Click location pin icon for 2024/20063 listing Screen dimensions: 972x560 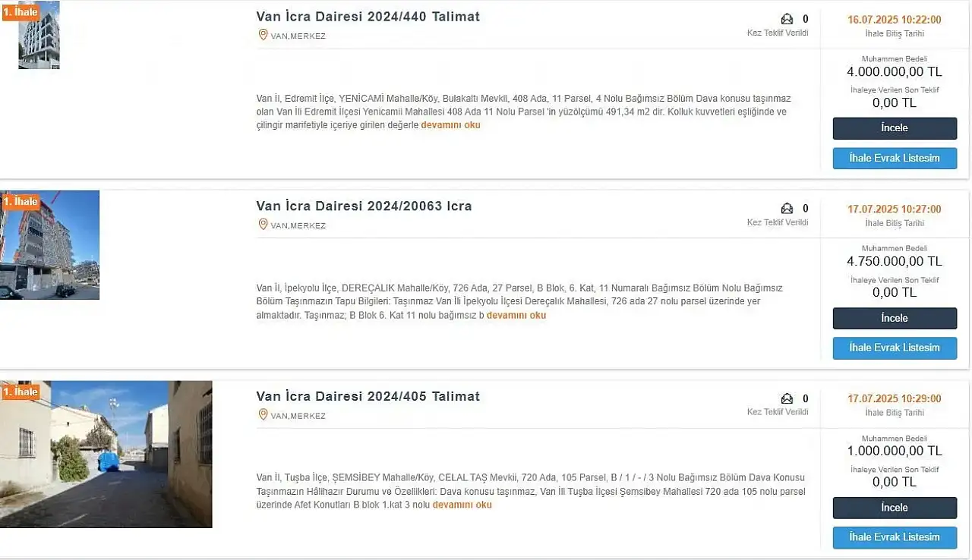pos(263,225)
